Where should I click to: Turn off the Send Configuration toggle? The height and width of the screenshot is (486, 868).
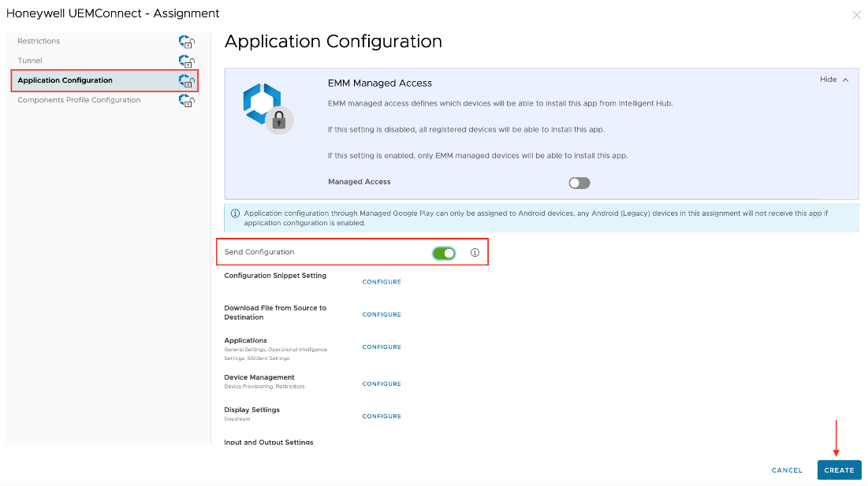point(444,253)
